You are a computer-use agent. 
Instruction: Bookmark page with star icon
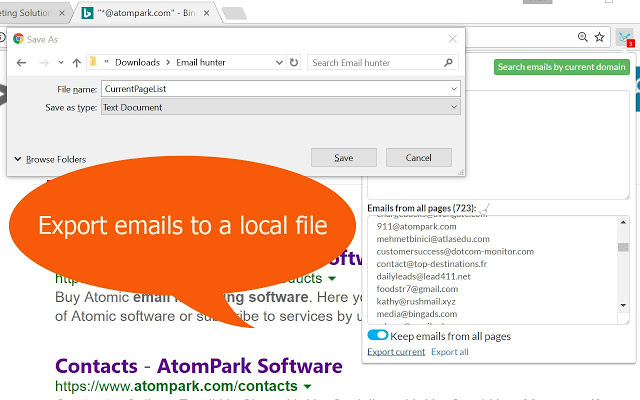[x=599, y=37]
